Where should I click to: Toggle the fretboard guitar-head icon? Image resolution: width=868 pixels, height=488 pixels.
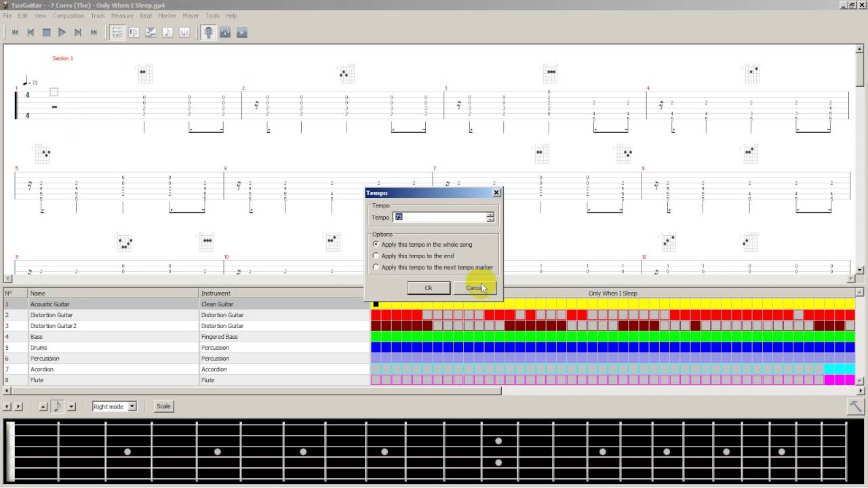coord(208,33)
